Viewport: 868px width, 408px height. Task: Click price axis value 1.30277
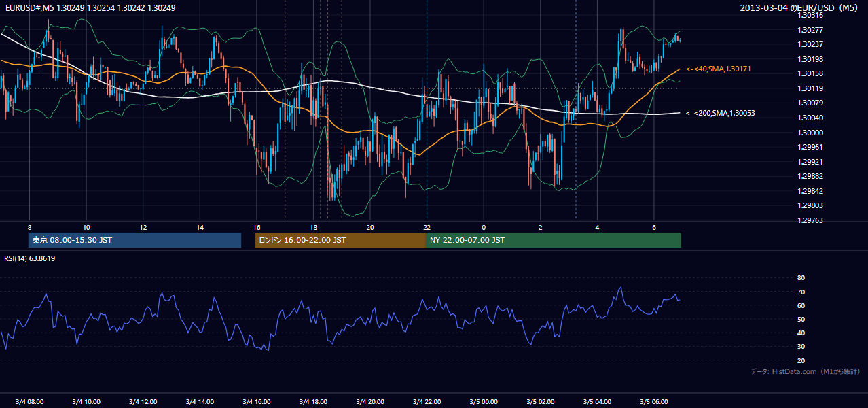[809, 30]
